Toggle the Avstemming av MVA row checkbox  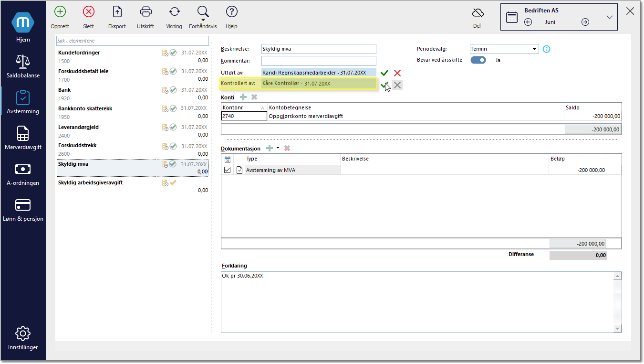pos(228,170)
